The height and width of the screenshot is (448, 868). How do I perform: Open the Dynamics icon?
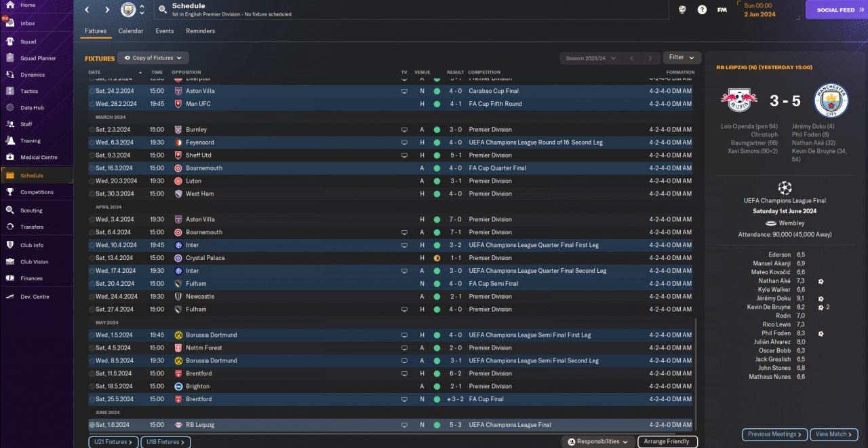click(10, 75)
